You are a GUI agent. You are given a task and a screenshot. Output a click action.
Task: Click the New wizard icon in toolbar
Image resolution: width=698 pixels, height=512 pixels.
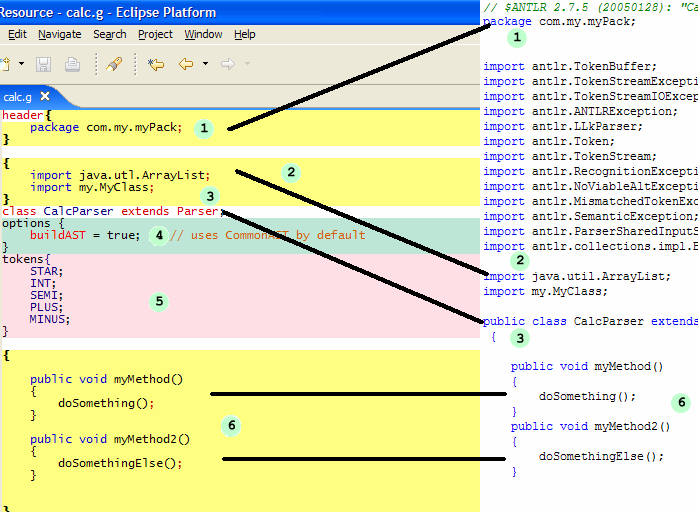tap(5, 64)
